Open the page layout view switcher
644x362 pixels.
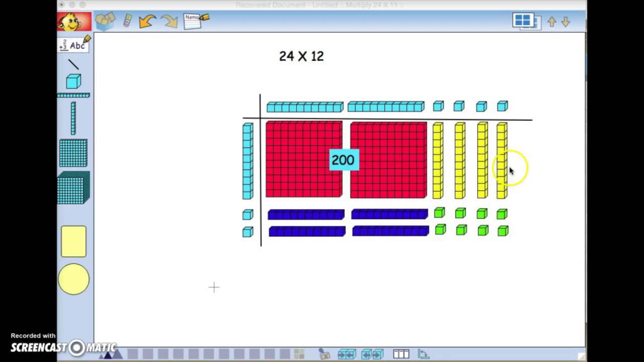526,21
